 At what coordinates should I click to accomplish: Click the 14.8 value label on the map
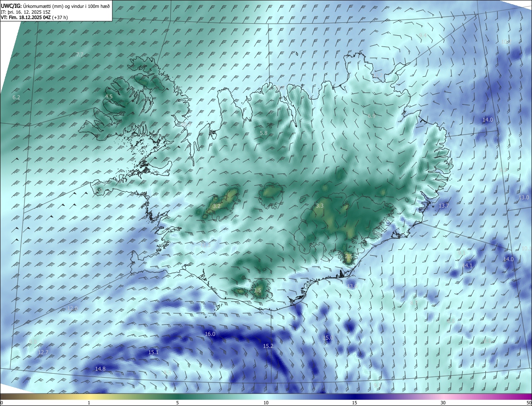(x=100, y=369)
